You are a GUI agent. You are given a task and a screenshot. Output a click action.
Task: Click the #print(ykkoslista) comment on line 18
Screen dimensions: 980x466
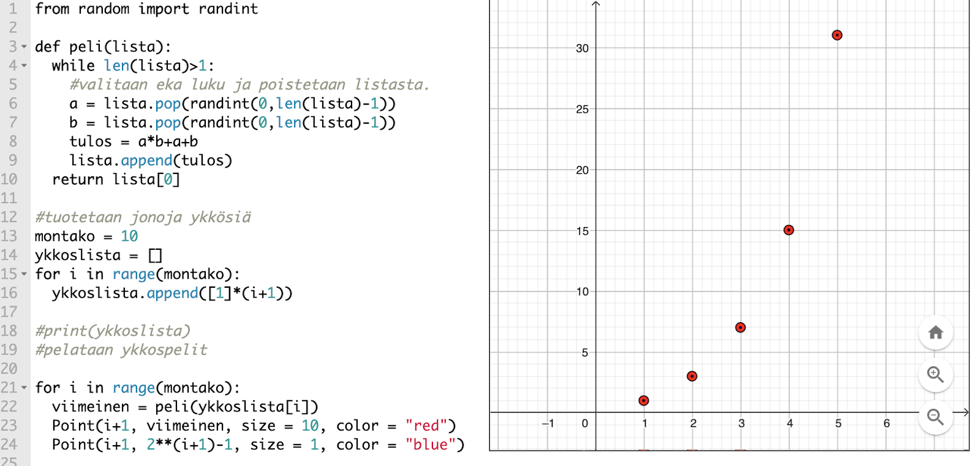coord(113,331)
